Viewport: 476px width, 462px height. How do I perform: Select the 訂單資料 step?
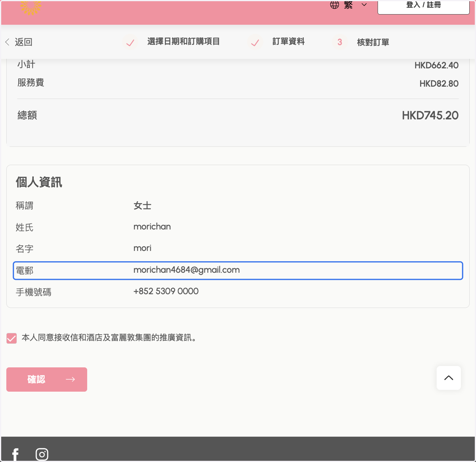(x=288, y=42)
